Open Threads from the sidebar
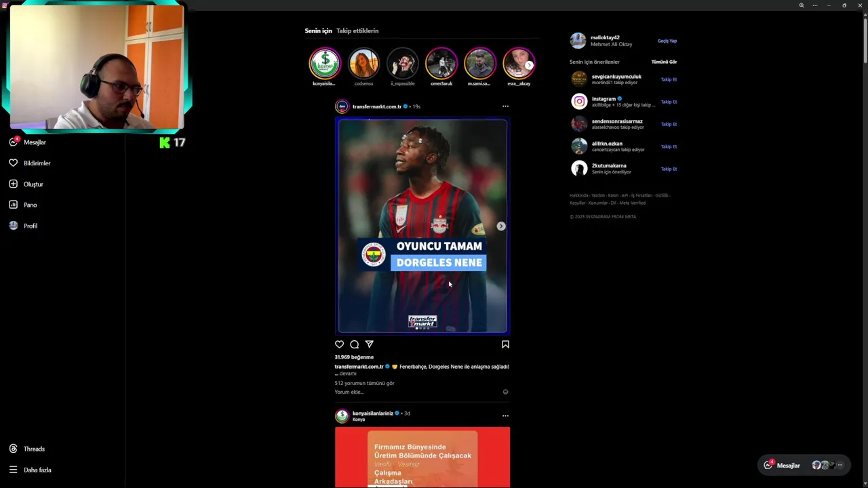868x488 pixels. (x=27, y=449)
